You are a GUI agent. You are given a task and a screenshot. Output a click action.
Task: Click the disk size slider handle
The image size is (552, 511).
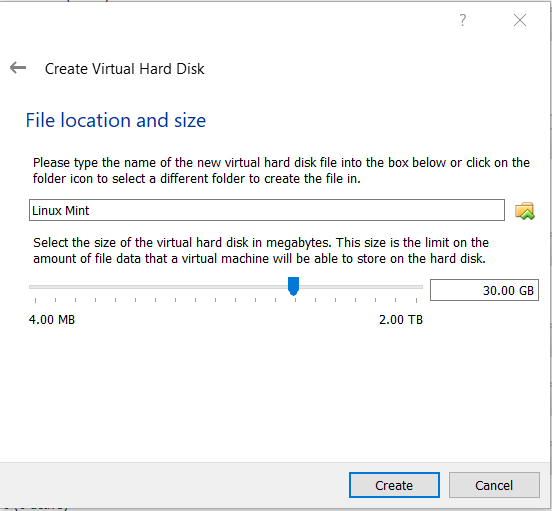[x=293, y=286]
